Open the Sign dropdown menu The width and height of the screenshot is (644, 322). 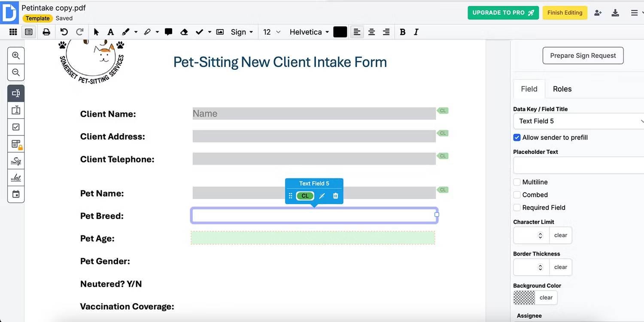[x=242, y=32]
